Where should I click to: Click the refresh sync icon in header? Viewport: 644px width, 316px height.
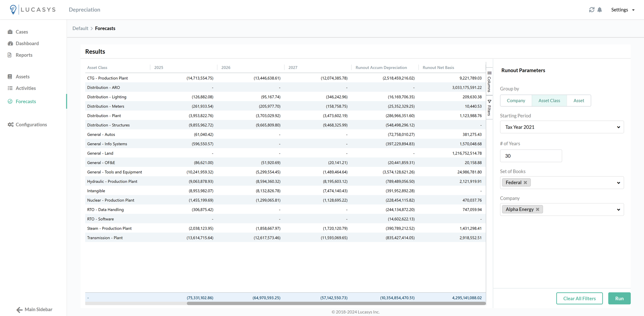pyautogui.click(x=591, y=10)
